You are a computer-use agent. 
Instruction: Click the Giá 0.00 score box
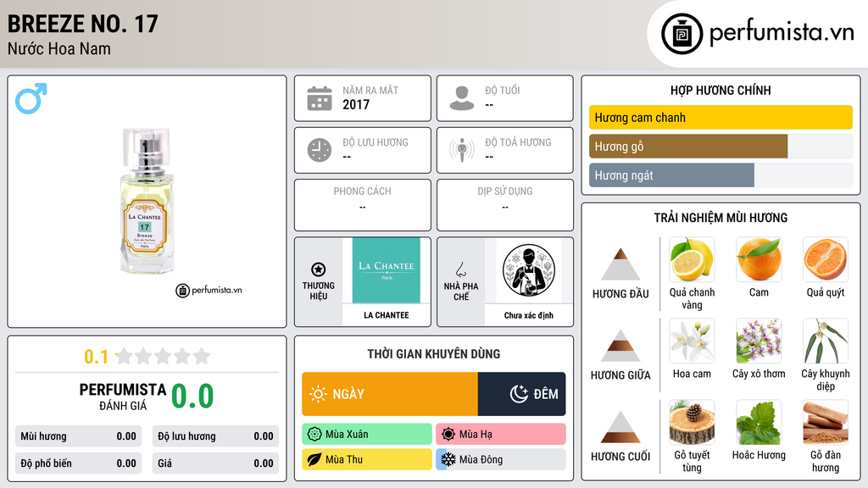[215, 463]
